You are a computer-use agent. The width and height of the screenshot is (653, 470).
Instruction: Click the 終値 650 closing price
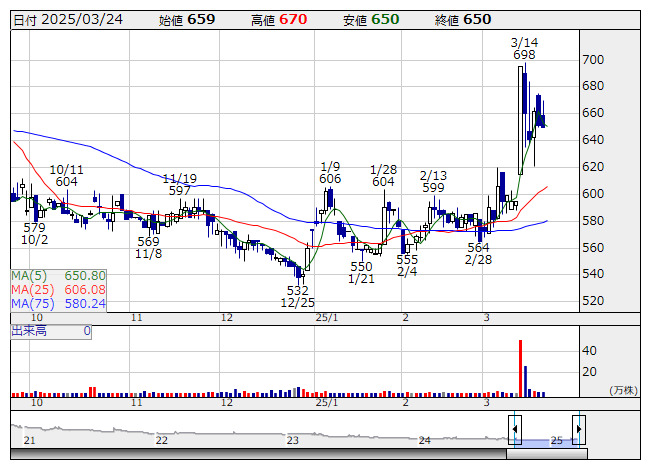tap(463, 20)
